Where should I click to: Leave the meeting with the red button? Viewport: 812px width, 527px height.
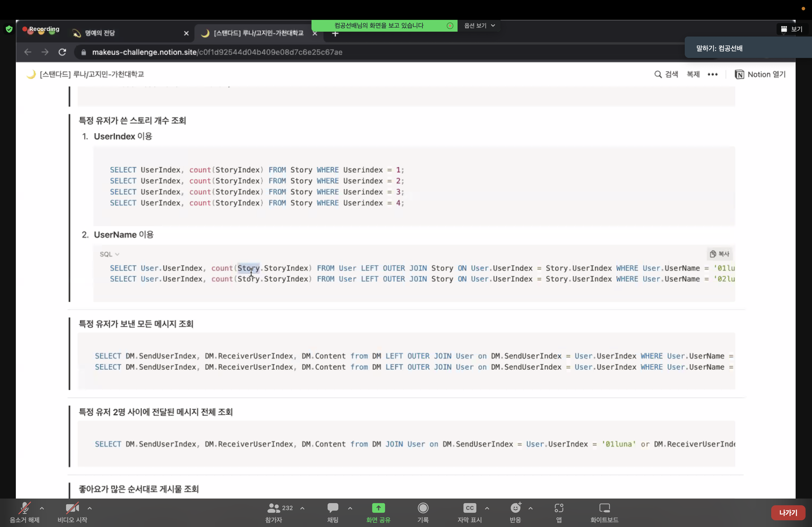[x=788, y=512]
